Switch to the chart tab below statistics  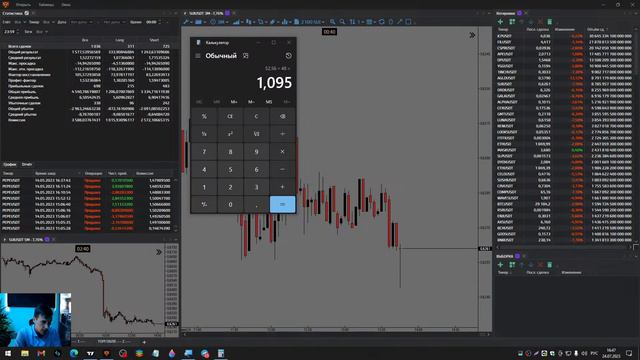tap(9, 164)
